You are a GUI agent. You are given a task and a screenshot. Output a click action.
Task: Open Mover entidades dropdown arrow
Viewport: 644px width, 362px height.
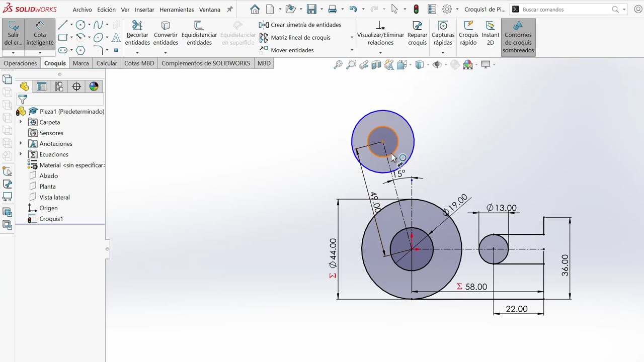[x=352, y=50]
